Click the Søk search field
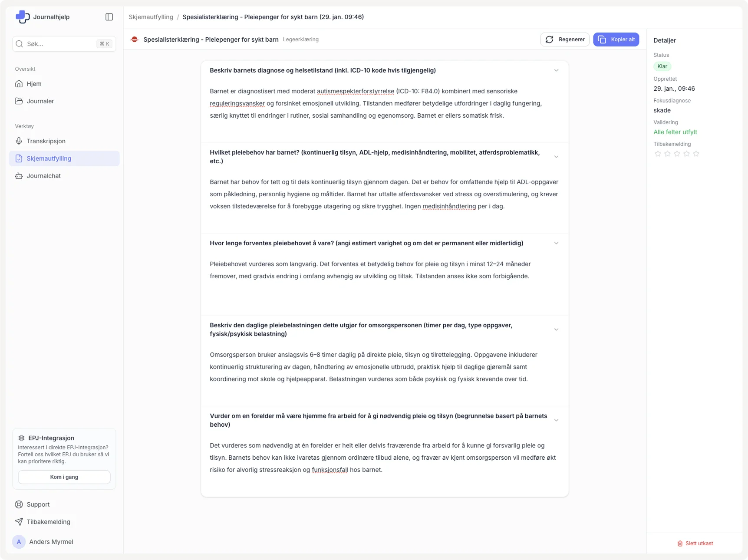 [x=61, y=44]
